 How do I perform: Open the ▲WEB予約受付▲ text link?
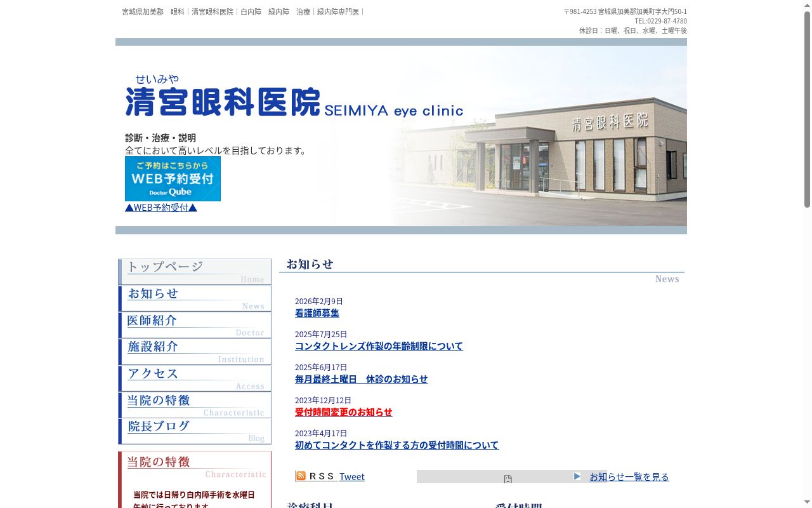pos(161,208)
